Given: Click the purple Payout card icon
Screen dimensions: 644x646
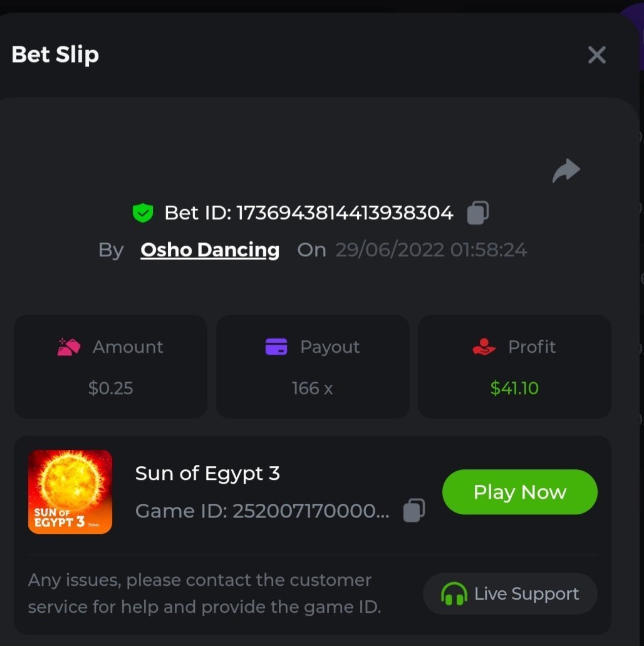Looking at the screenshot, I should (276, 346).
